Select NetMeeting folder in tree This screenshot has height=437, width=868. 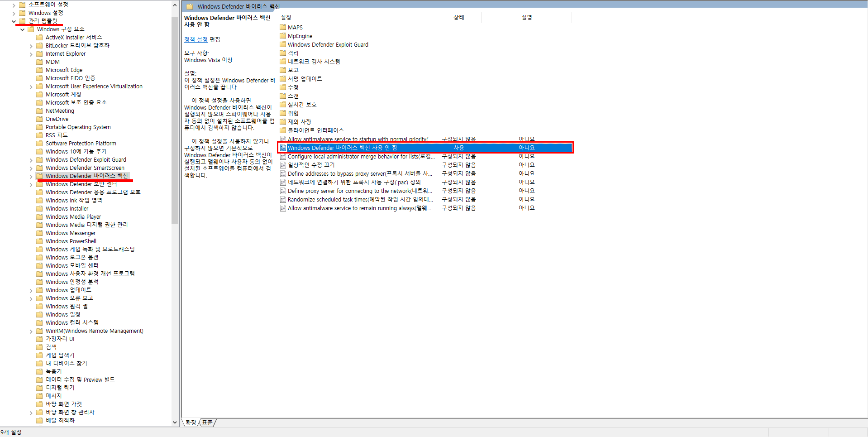(60, 111)
